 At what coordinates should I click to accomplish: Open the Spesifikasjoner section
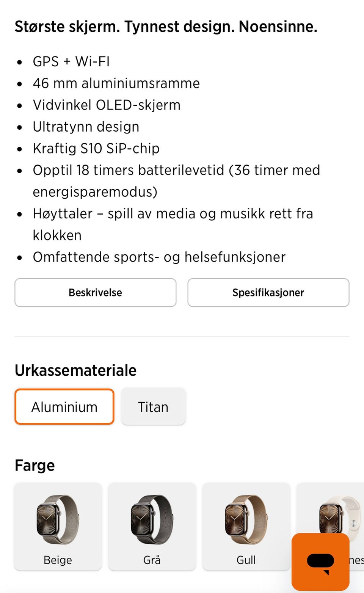pos(268,292)
